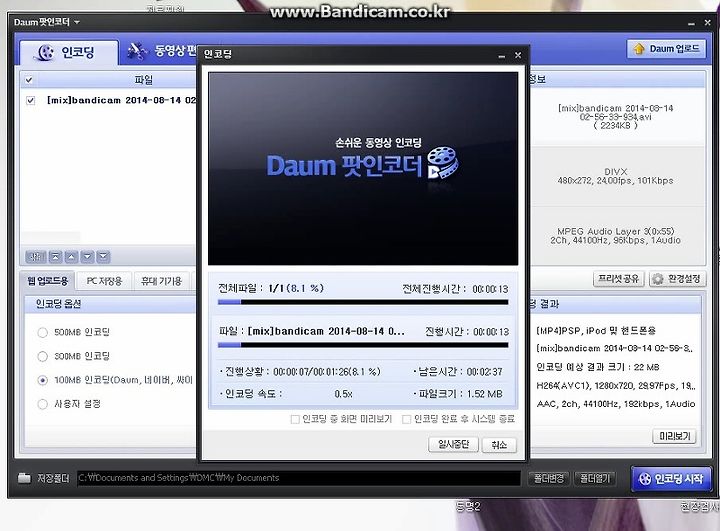This screenshot has height=531, width=720.
Task: Click the save folder path field
Action: click(x=298, y=478)
